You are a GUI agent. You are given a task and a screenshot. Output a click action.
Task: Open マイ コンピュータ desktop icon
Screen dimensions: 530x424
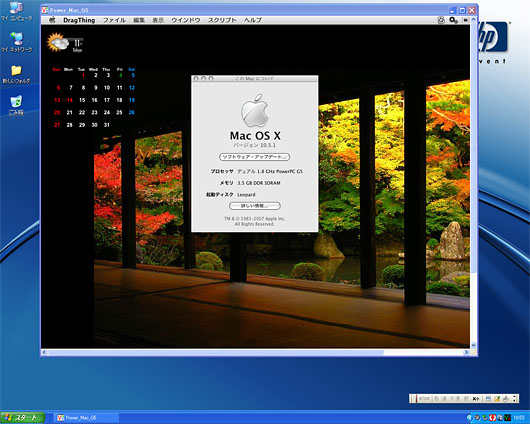pyautogui.click(x=16, y=11)
